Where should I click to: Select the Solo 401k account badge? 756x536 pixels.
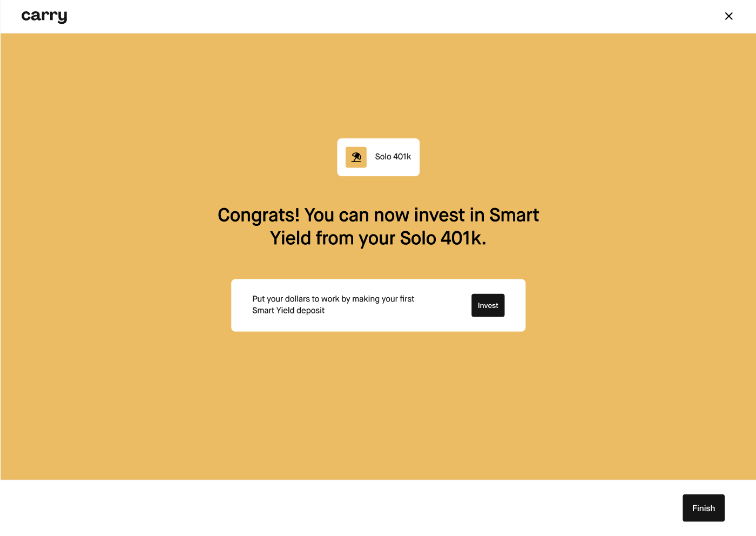click(x=378, y=157)
